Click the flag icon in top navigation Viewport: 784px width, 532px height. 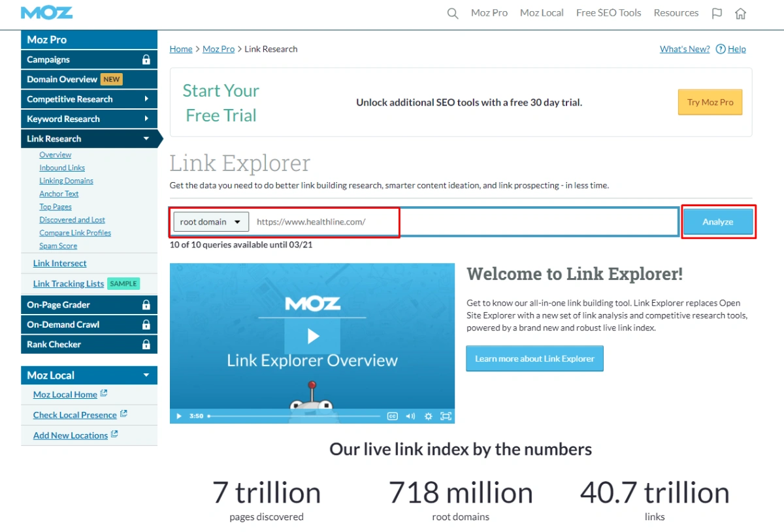coord(717,13)
